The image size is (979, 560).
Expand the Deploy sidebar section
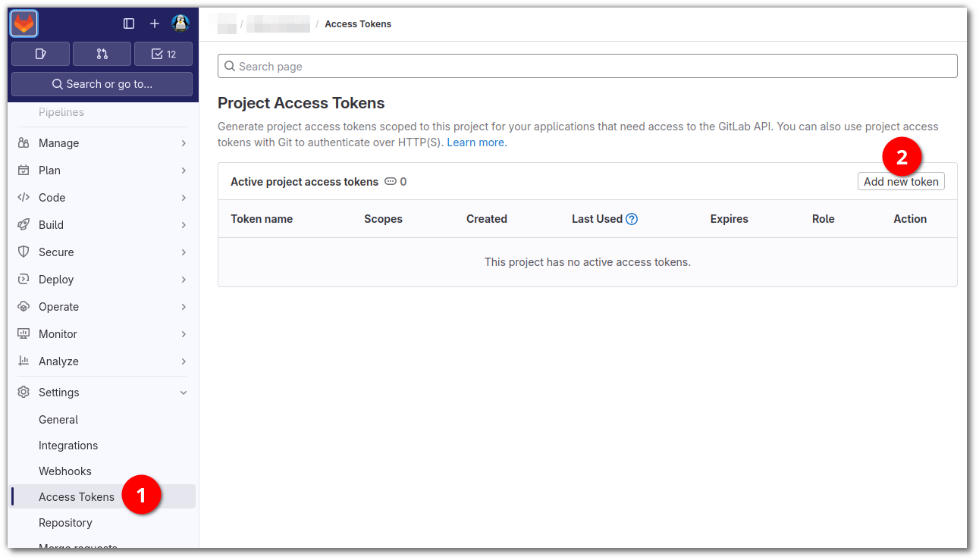[102, 280]
